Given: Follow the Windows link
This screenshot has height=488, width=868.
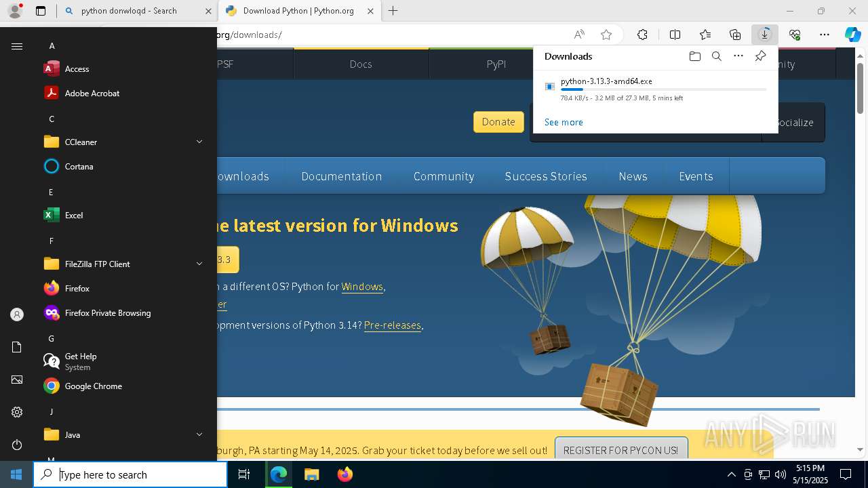Looking at the screenshot, I should coord(362,287).
